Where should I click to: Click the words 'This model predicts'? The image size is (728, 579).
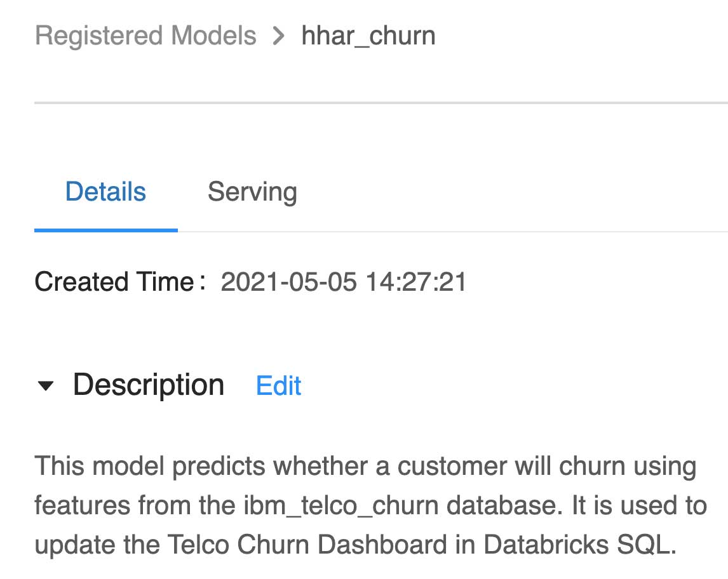(x=149, y=466)
